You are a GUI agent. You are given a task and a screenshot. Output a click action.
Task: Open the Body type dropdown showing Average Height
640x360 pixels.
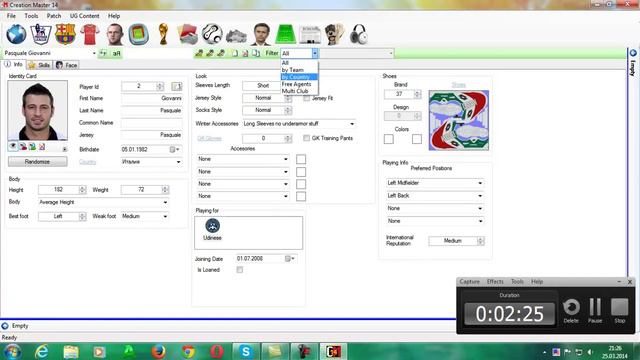[103, 202]
